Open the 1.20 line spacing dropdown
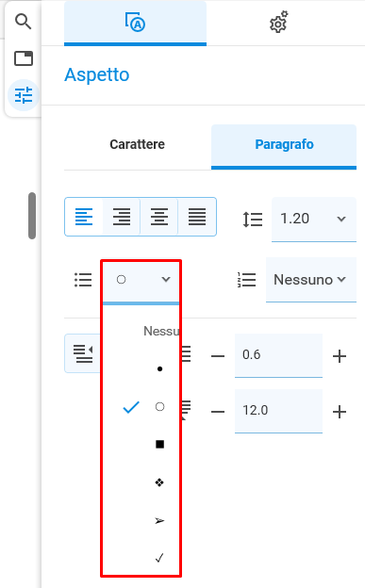Viewport: 365px width, 588px height. 313,219
